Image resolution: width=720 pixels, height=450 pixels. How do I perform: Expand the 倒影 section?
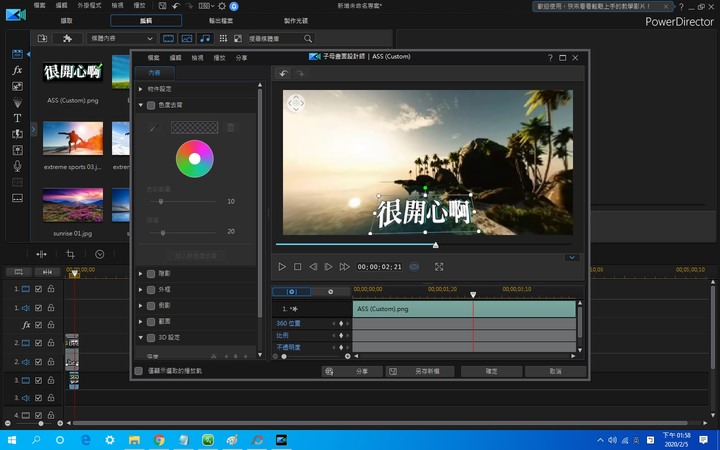(141, 306)
